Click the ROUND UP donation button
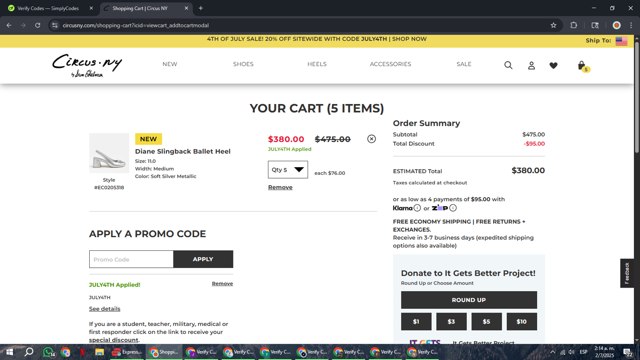The image size is (640, 360). coord(469,300)
